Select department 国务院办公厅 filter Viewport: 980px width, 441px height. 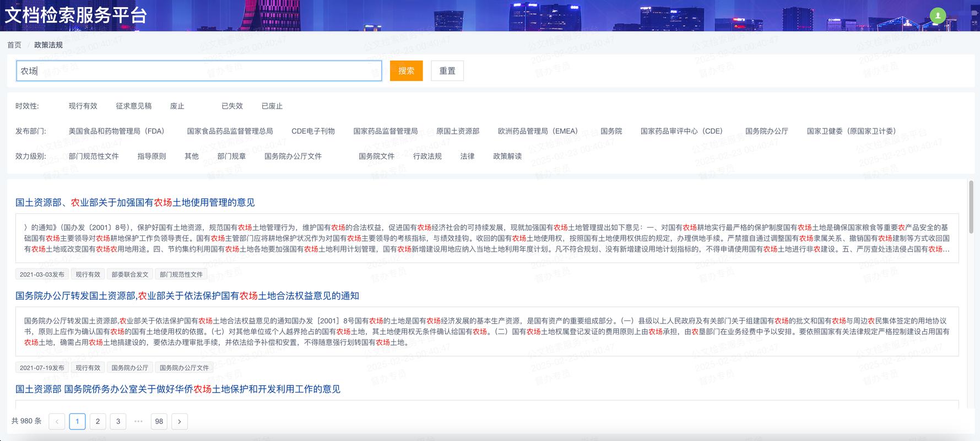(x=767, y=131)
